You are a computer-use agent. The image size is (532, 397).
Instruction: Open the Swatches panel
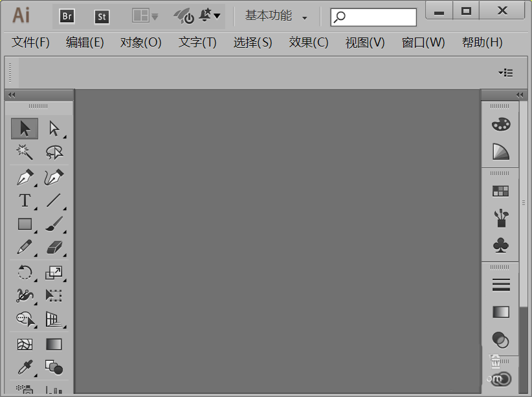click(500, 191)
